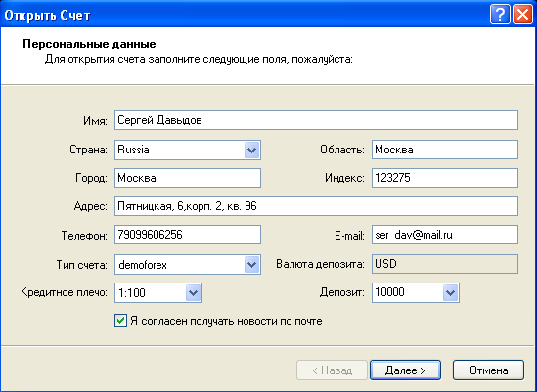Image resolution: width=537 pixels, height=392 pixels.
Task: Toggle the news subscription checkbox
Action: (120, 321)
